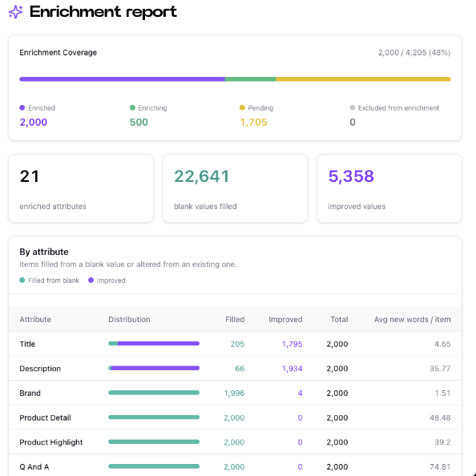Viewport: 476px width, 476px height.
Task: Click the 22,641 blank values filled card
Action: click(235, 188)
